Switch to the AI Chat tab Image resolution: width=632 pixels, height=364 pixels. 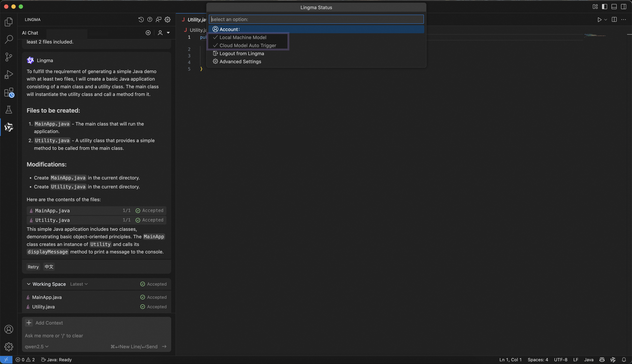tap(30, 33)
